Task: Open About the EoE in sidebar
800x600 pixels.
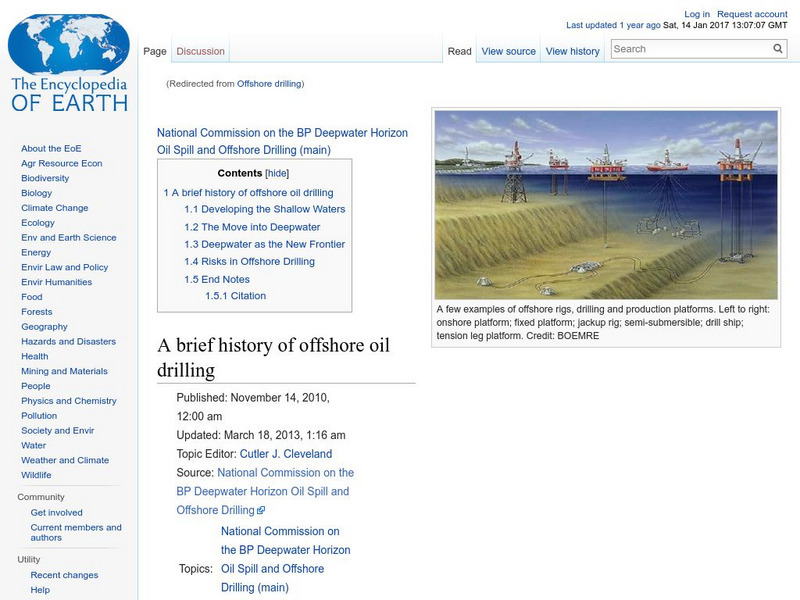Action: click(51, 148)
